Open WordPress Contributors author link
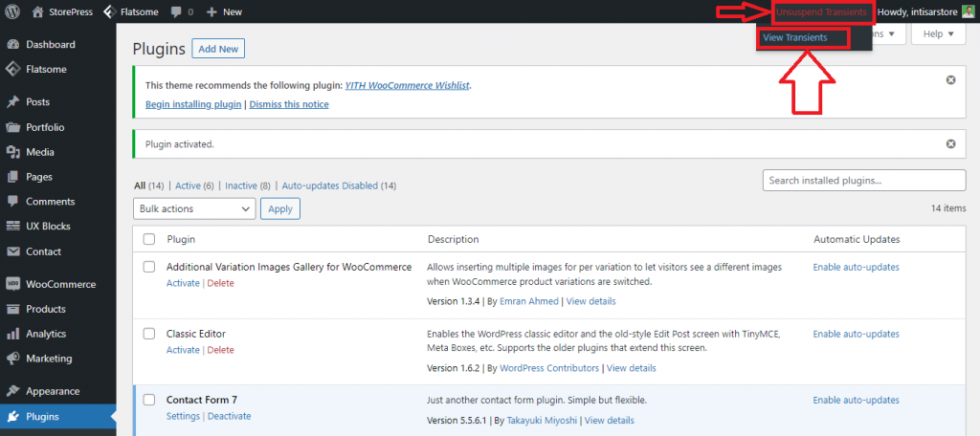This screenshot has height=436, width=980. coord(549,368)
